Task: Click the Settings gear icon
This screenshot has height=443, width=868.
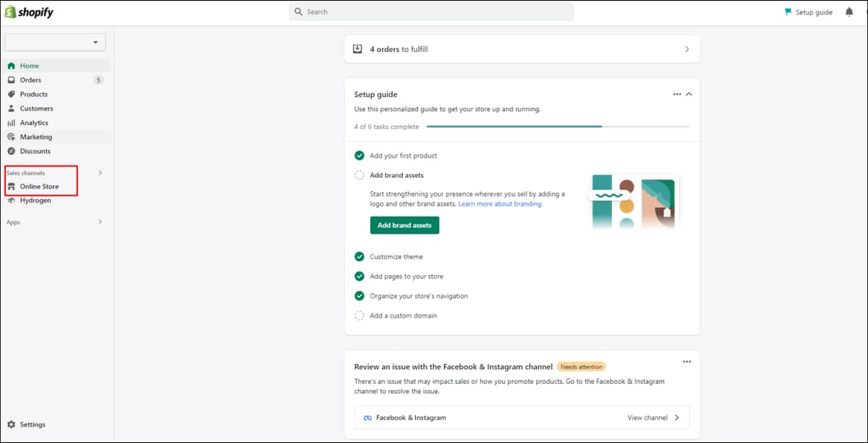Action: tap(11, 425)
